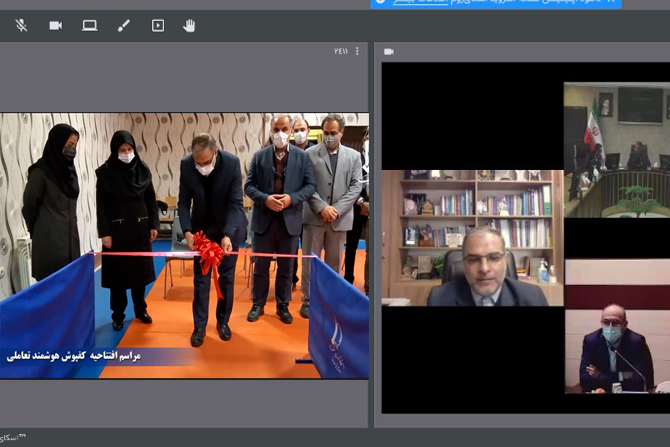Start screen sharing with the laptop icon

pyautogui.click(x=90, y=26)
